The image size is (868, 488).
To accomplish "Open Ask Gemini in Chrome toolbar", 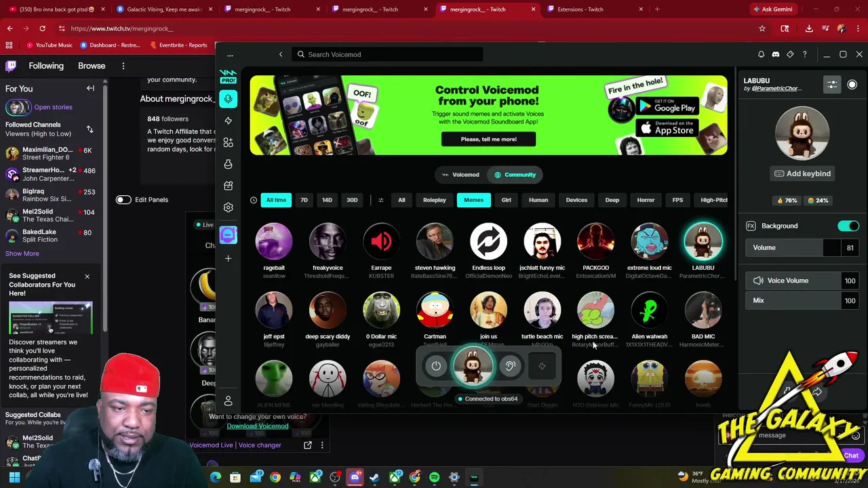I will click(772, 9).
